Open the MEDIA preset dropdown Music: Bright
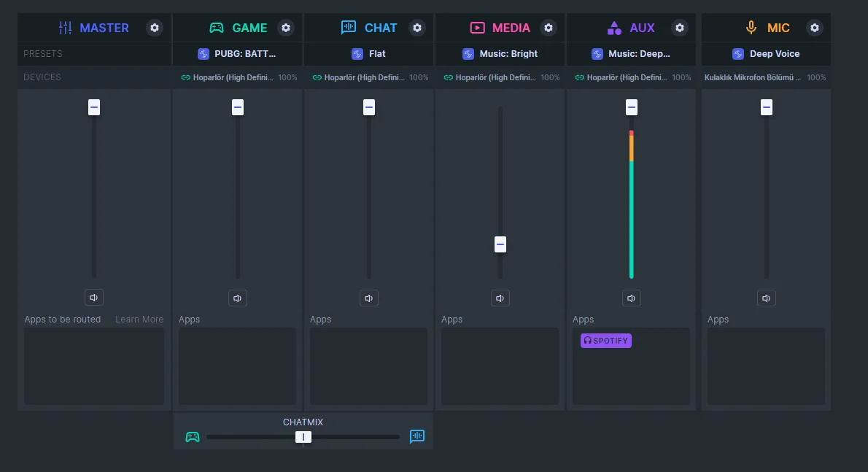Screen dimensions: 868x472 (x=500, y=54)
